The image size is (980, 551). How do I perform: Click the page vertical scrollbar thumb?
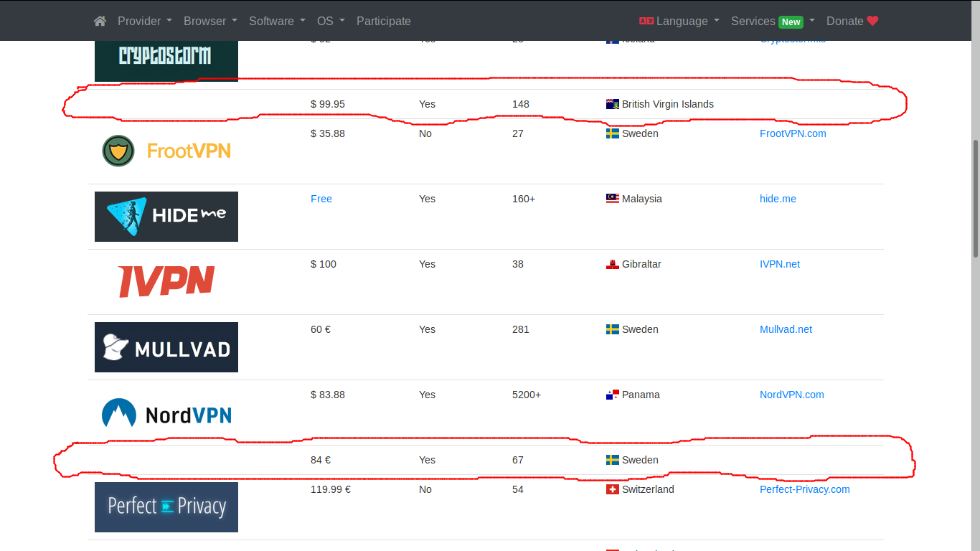976,199
